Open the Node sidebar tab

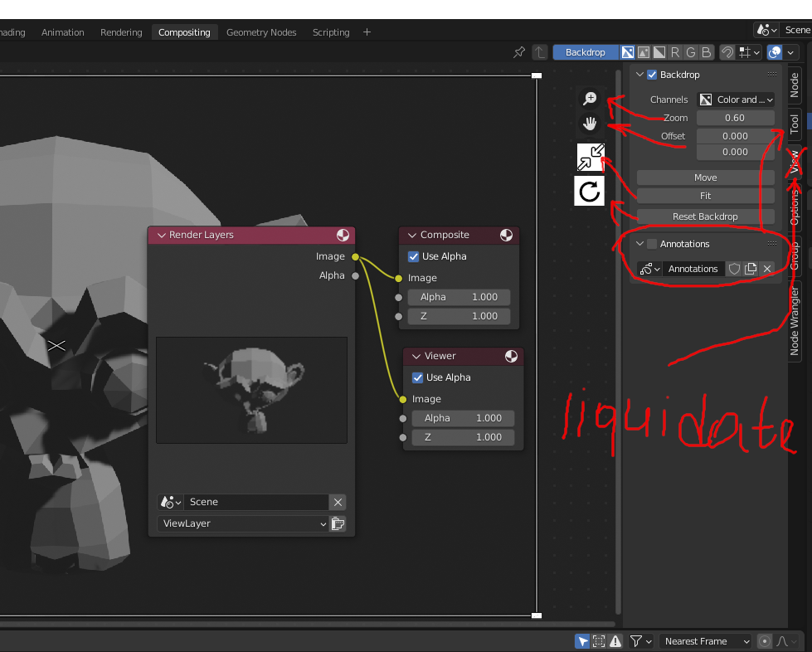click(795, 85)
